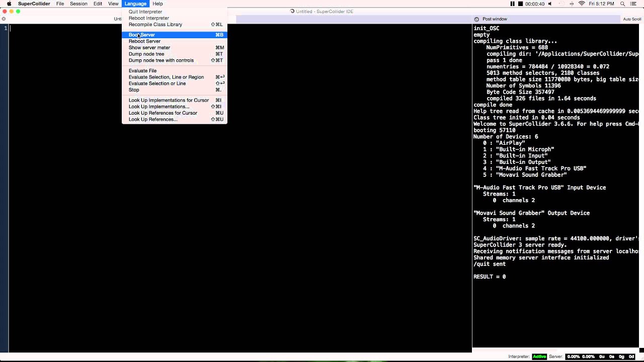Viewport: 644px width, 362px height.
Task: Select Recompile Class Library
Action: pos(175,25)
